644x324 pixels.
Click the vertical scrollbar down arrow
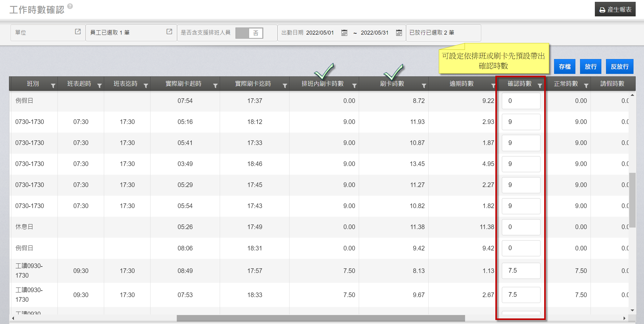tap(632, 310)
